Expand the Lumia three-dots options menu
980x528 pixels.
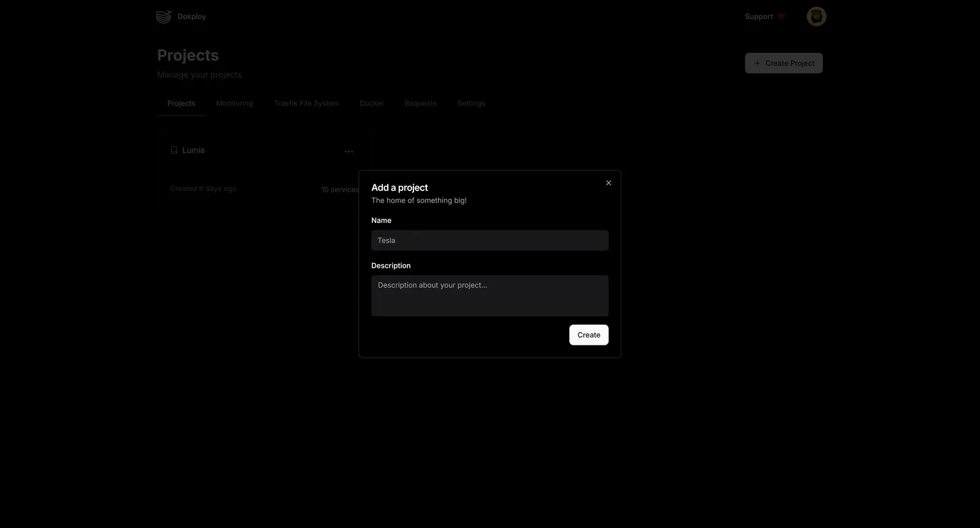click(349, 151)
